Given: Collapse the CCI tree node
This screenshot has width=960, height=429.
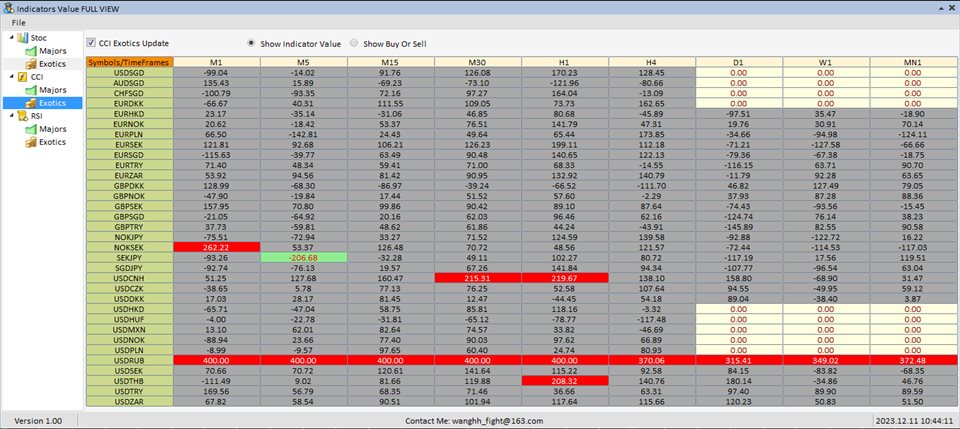Looking at the screenshot, I should point(12,77).
